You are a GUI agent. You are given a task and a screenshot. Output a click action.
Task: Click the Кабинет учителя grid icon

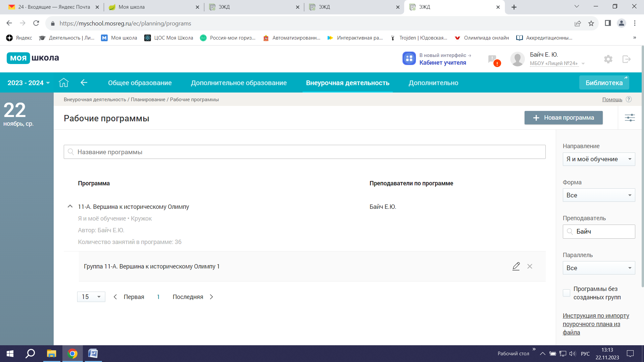point(409,58)
